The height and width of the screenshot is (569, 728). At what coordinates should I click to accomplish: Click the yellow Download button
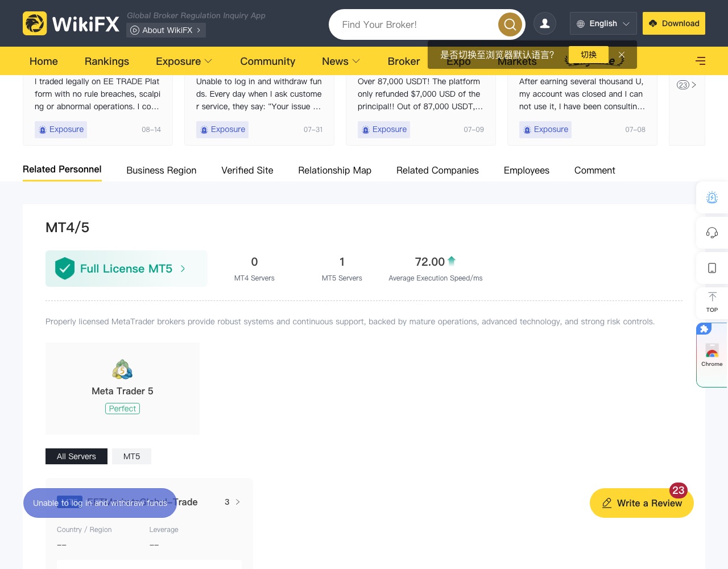pos(674,23)
